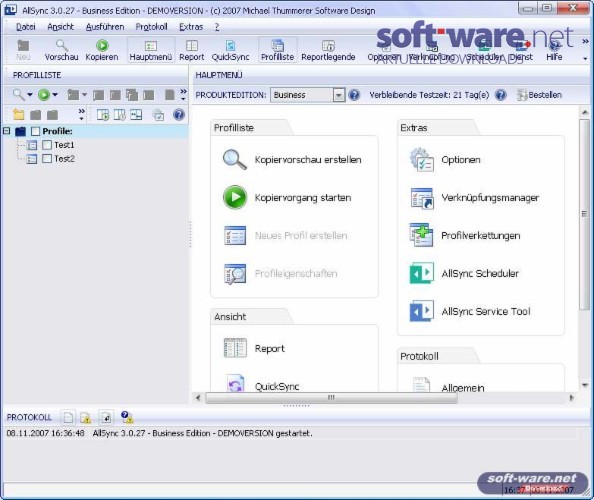Click the Protokoll bar icon with the small arrow
Screen dimensions: 594x500
(106, 417)
